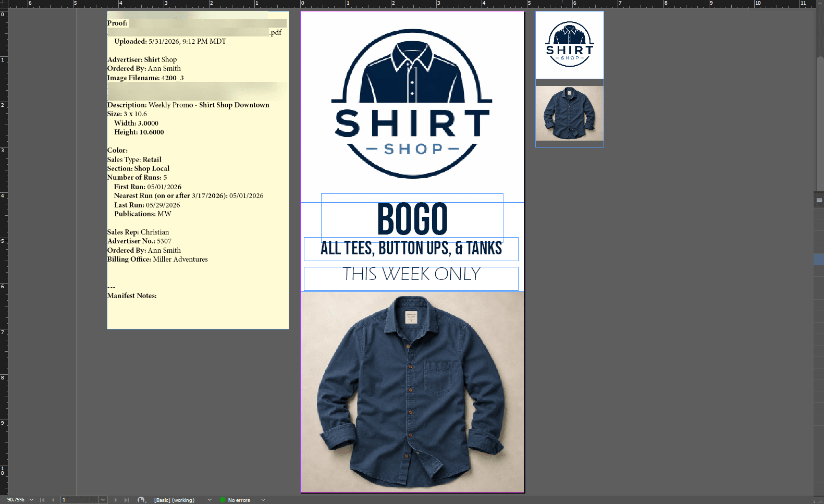
Task: Select the large Shirt Shop logo on page
Action: (412, 104)
